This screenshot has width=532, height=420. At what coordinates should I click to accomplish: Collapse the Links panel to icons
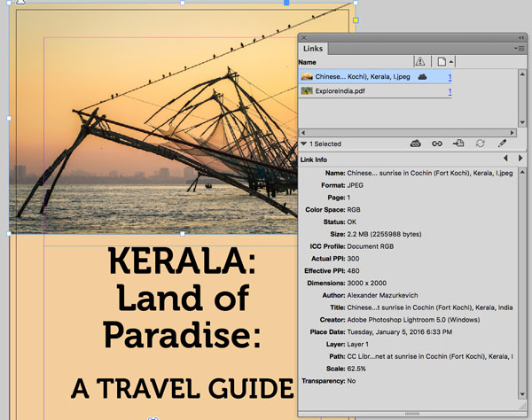(x=521, y=38)
